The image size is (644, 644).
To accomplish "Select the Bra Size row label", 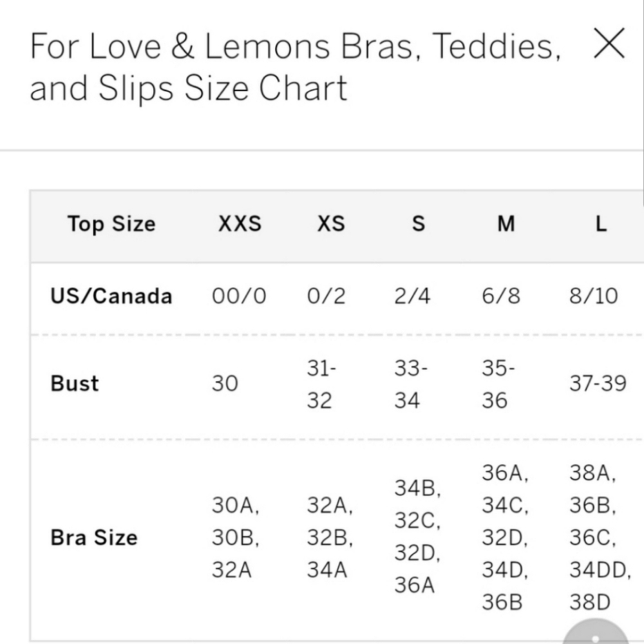I will pos(93,537).
